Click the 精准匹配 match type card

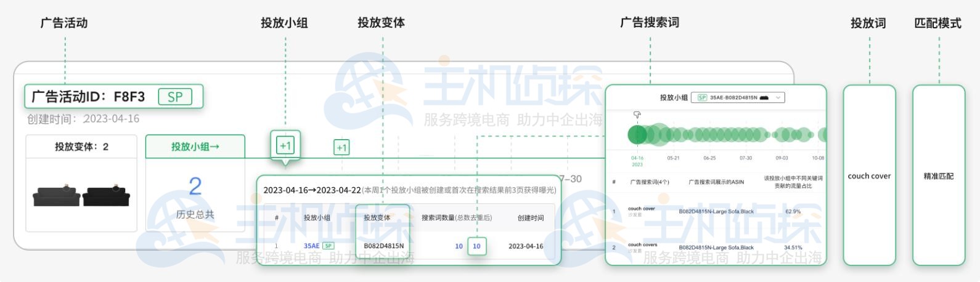[x=939, y=175]
